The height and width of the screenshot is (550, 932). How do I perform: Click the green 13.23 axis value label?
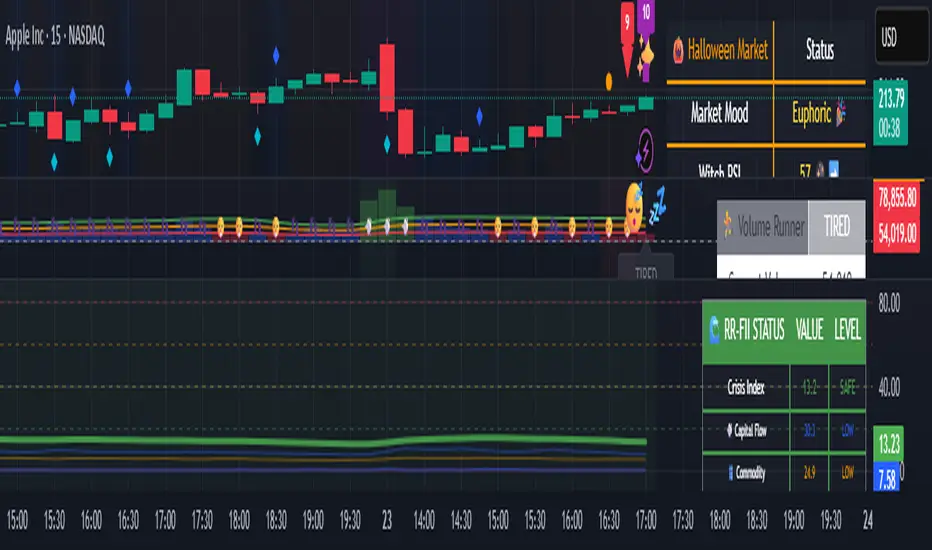[889, 444]
